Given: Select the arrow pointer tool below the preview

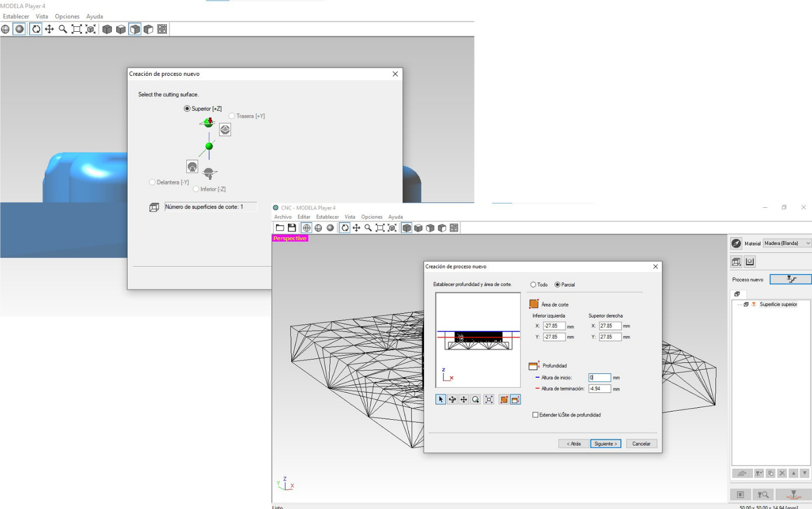Looking at the screenshot, I should pos(441,400).
